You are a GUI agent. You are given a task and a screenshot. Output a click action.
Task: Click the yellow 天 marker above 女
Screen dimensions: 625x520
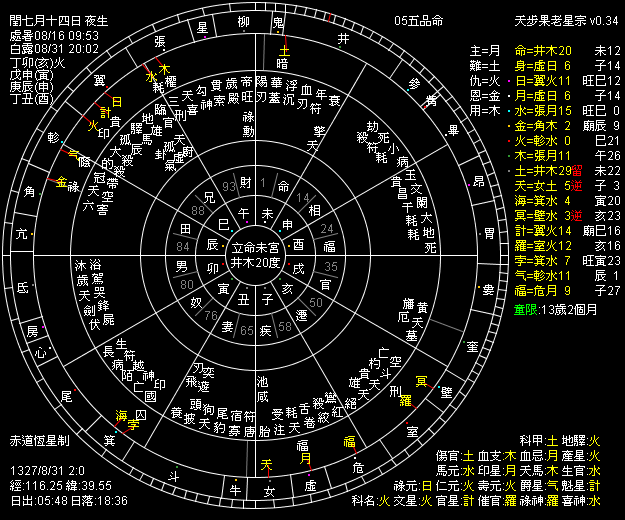pos(266,463)
